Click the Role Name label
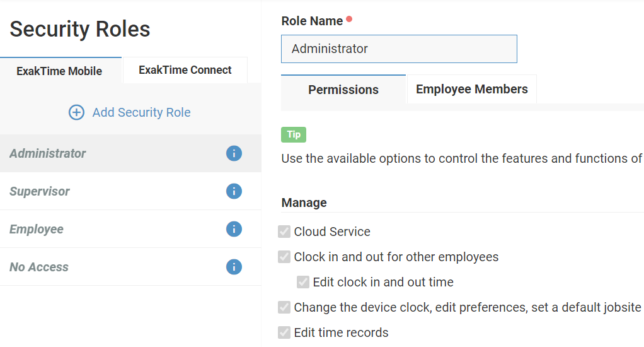644x347 pixels. coord(312,21)
